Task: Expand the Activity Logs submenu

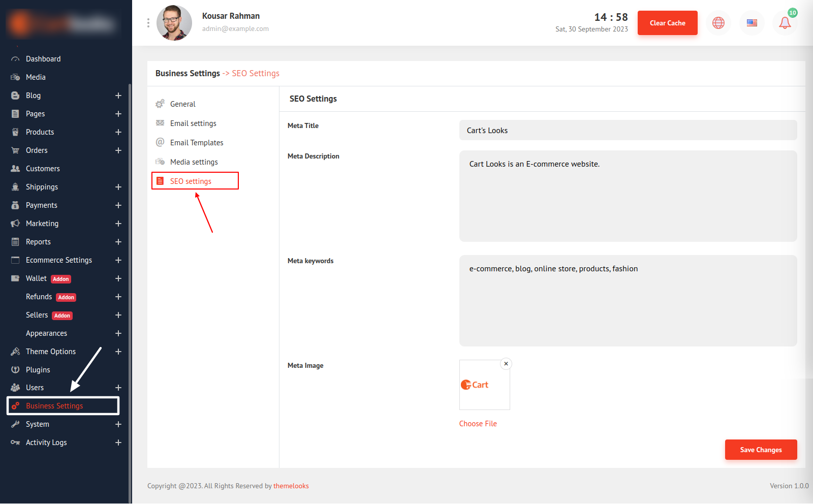Action: click(118, 443)
